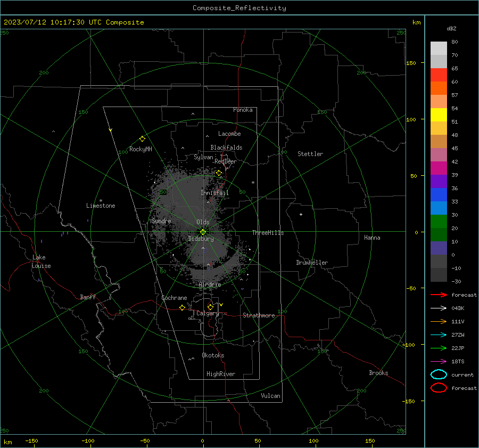Click the Calgary city label
Screen dimensions: 479x448
coord(208,313)
